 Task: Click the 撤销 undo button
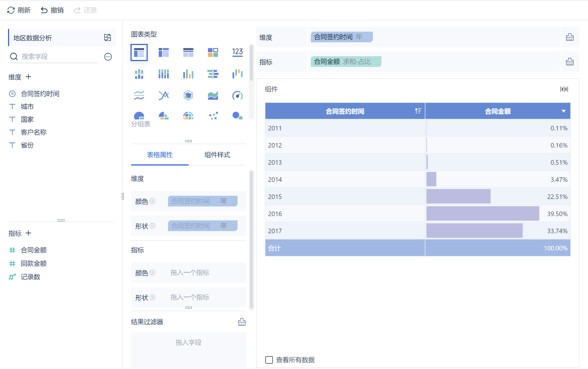coord(52,10)
